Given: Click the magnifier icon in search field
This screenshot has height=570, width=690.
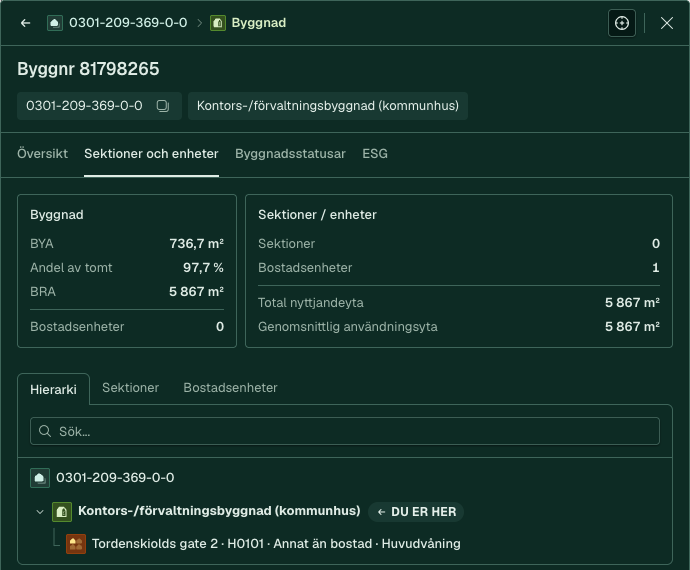Looking at the screenshot, I should (x=45, y=431).
